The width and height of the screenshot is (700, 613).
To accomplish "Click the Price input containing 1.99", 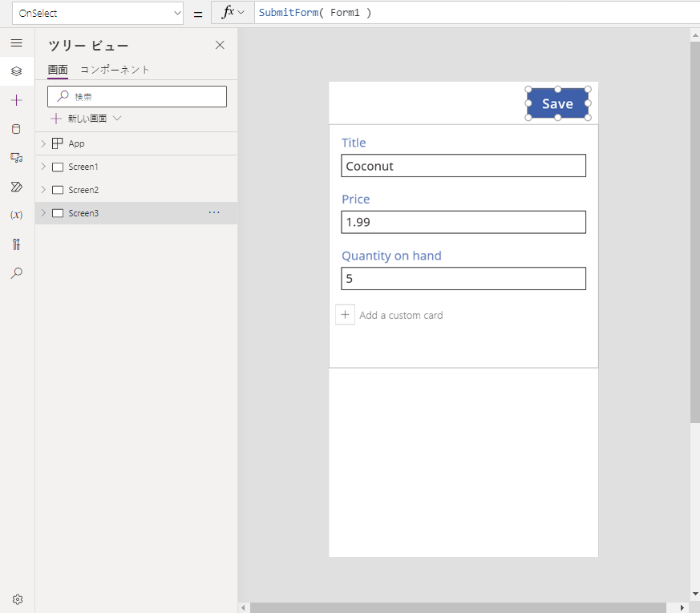I will 463,222.
